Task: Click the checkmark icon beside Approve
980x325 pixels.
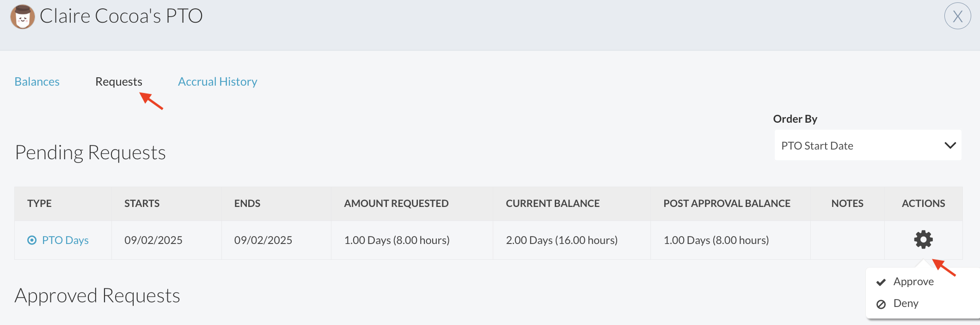Action: click(881, 282)
